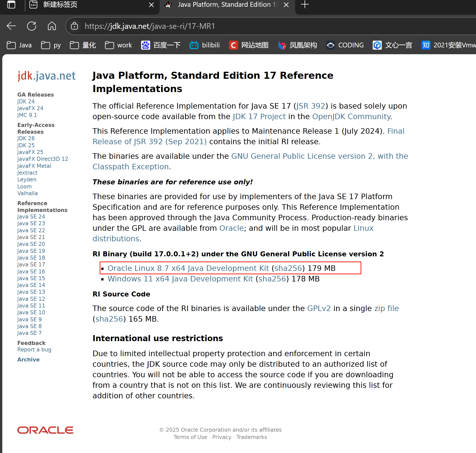Open the OpenJDK Community link
Viewport: 476px width, 453px height.
(x=351, y=116)
